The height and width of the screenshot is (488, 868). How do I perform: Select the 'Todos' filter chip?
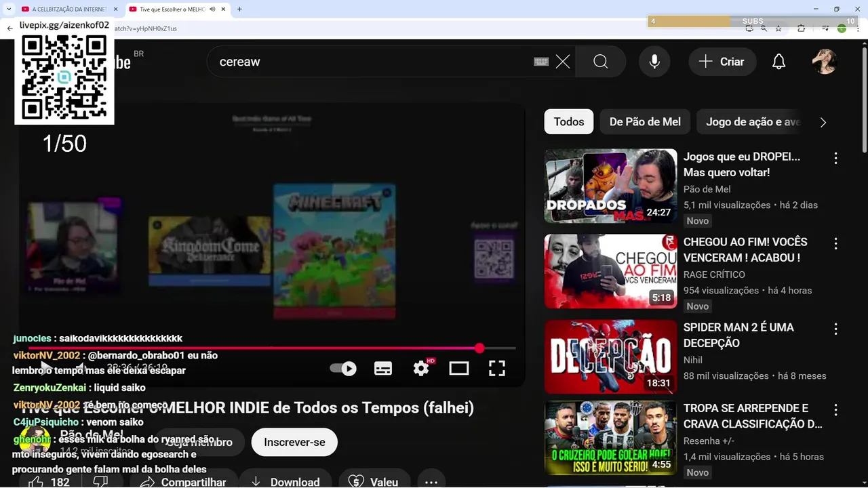(569, 122)
